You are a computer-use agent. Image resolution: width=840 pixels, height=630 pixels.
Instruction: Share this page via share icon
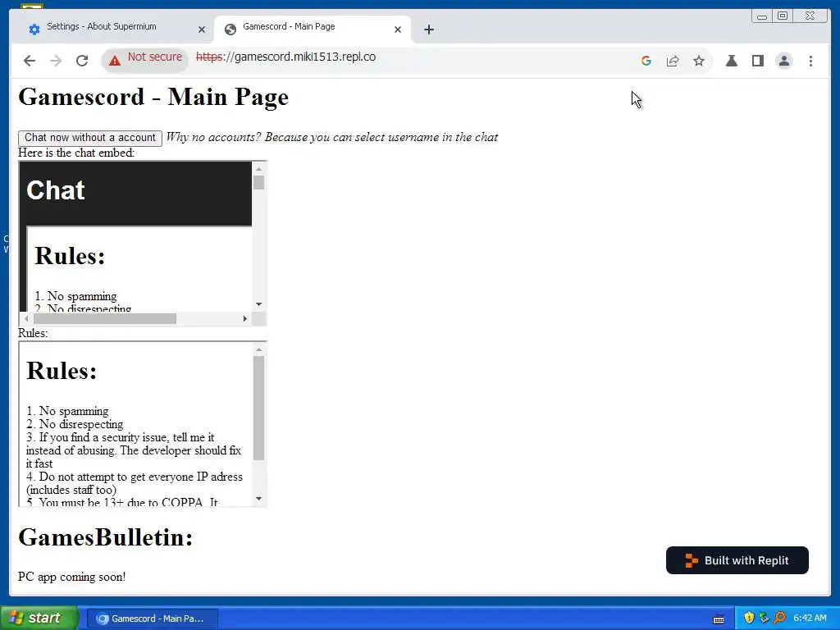pyautogui.click(x=673, y=61)
